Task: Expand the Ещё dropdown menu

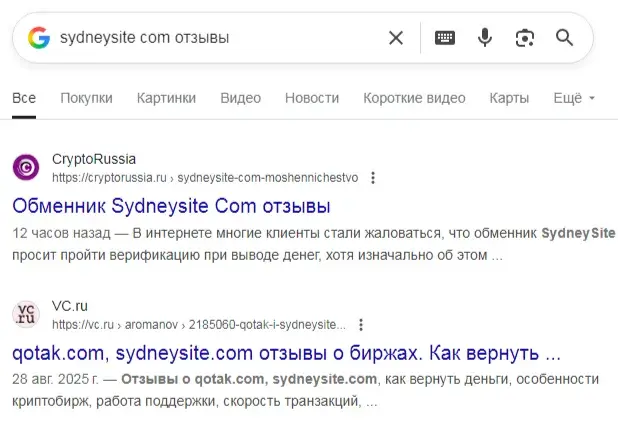Action: 574,98
